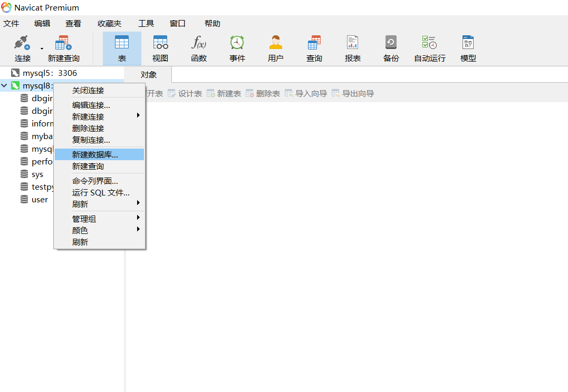Open the 用户 (Users) manager
This screenshot has height=392, width=568.
click(275, 47)
